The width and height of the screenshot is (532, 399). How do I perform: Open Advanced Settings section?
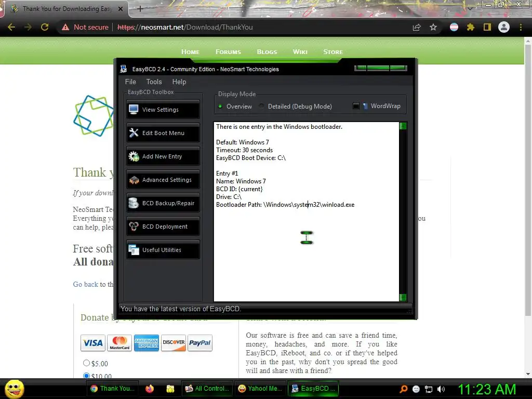pos(163,179)
